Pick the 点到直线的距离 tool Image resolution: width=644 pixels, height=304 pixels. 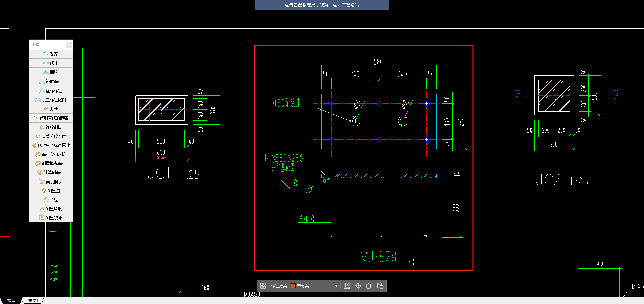point(51,118)
